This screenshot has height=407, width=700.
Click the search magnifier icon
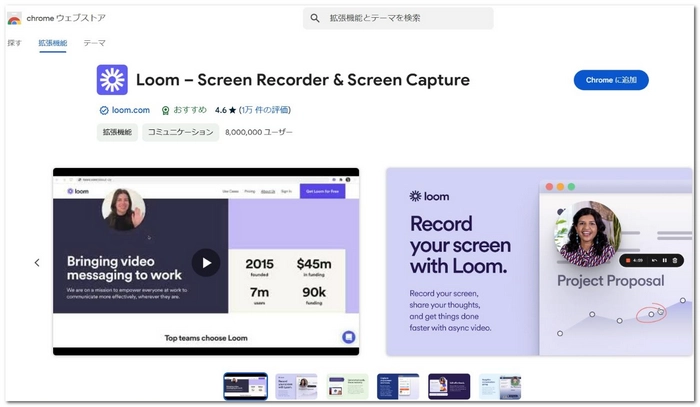[x=315, y=18]
